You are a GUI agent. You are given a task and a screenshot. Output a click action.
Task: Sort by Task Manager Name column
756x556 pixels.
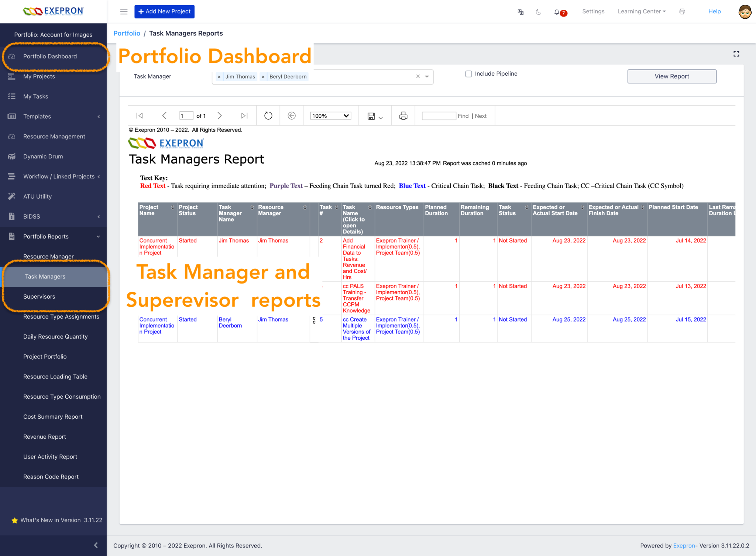click(x=252, y=207)
